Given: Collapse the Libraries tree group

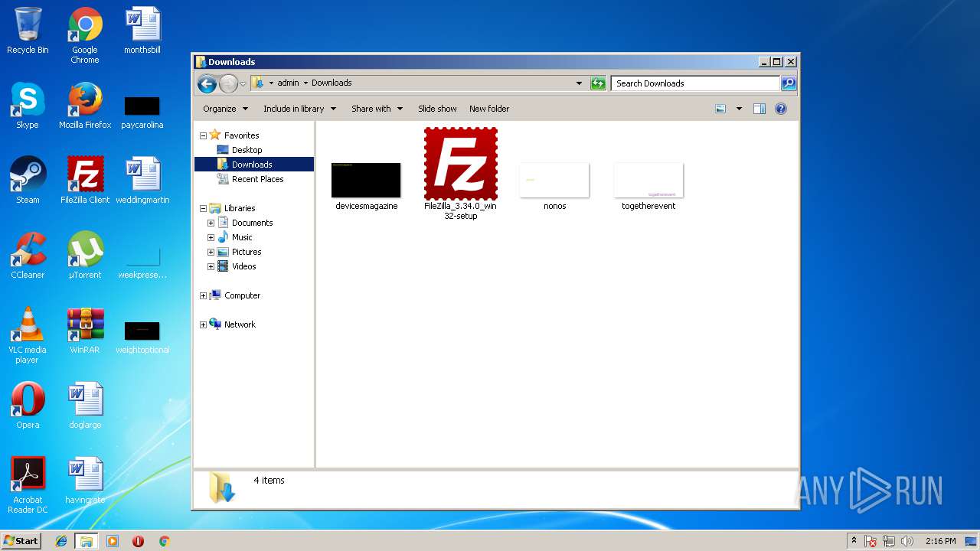Looking at the screenshot, I should pyautogui.click(x=203, y=208).
